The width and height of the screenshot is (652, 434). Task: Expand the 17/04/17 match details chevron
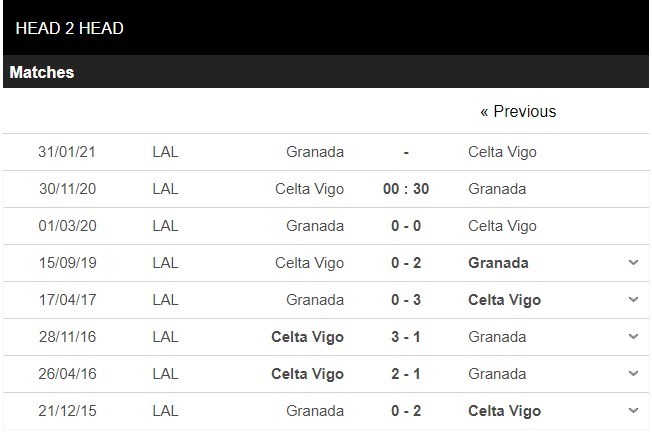(x=633, y=300)
